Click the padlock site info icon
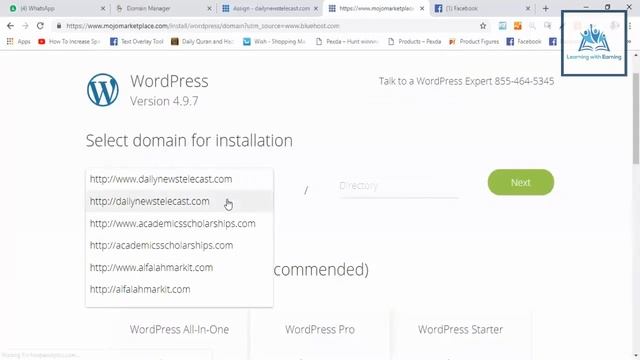 59,26
